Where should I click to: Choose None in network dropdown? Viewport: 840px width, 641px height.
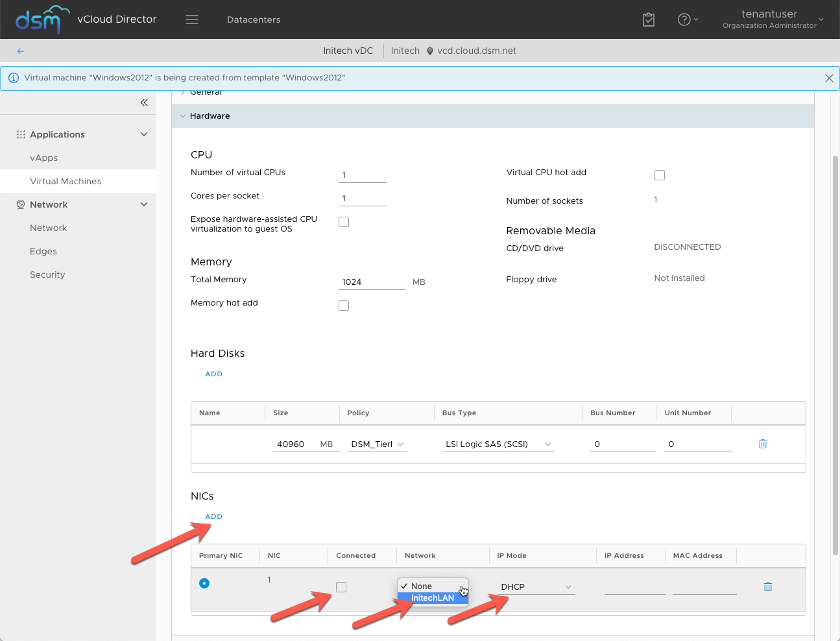433,586
